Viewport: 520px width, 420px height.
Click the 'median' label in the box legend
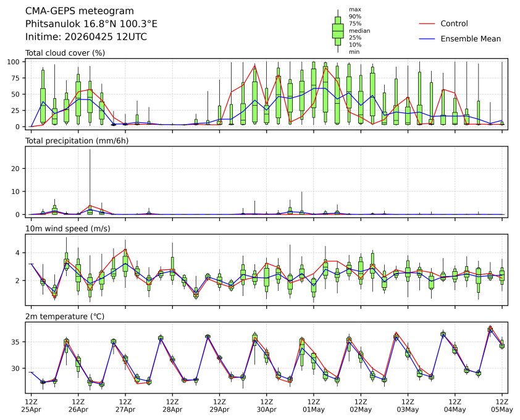359,30
